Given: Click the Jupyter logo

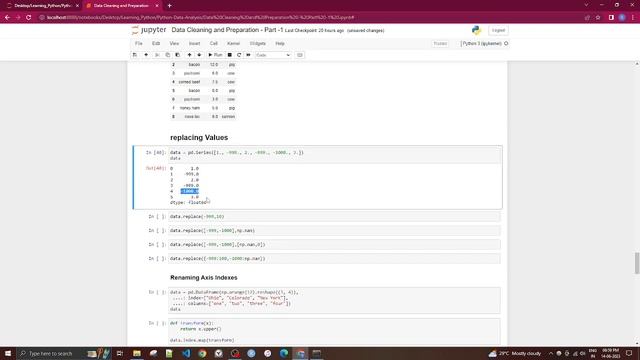Looking at the screenshot, I should click(x=149, y=30).
